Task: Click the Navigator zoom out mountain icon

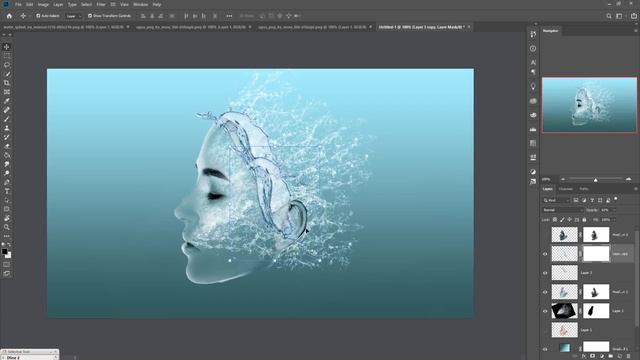Action: [563, 179]
